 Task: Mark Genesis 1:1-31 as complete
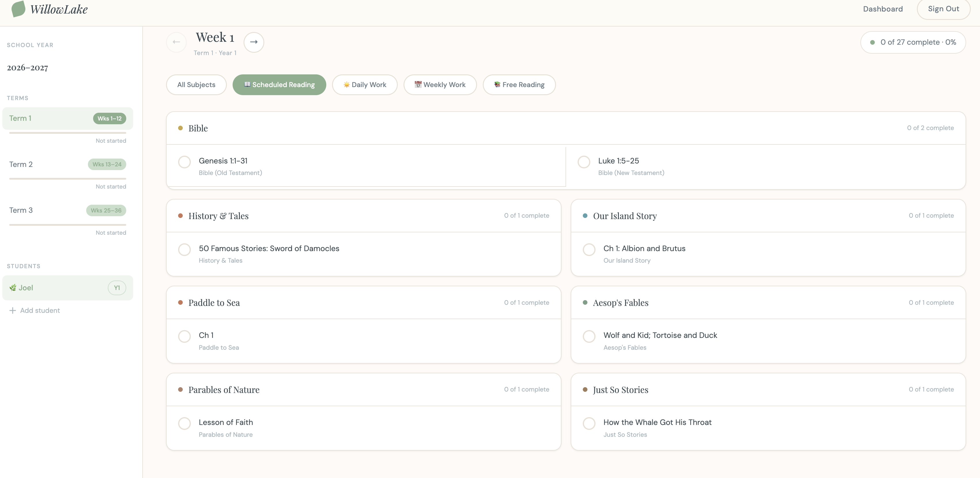click(184, 162)
